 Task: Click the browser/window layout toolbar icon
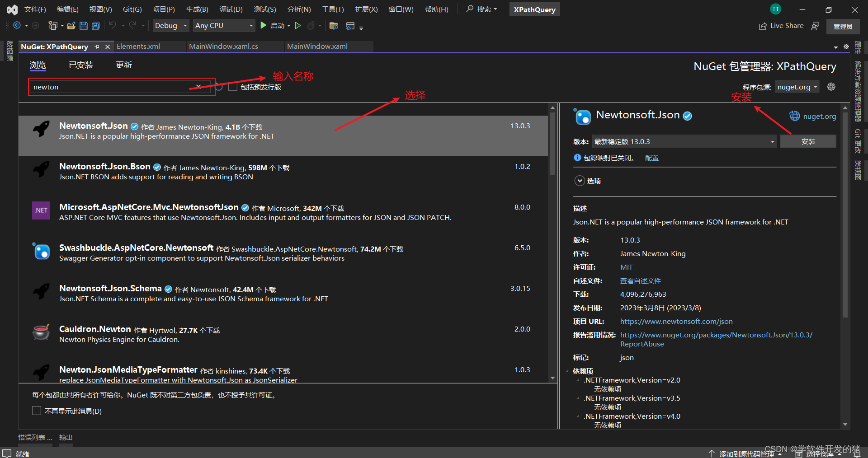click(x=350, y=26)
